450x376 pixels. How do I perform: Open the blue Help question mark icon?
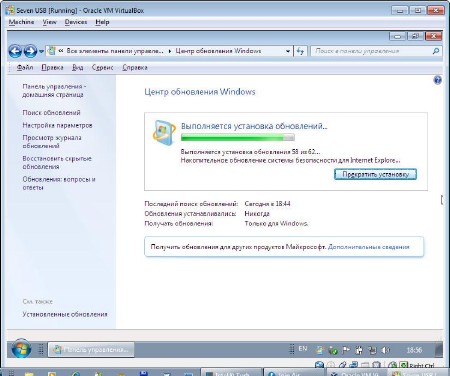tap(437, 80)
